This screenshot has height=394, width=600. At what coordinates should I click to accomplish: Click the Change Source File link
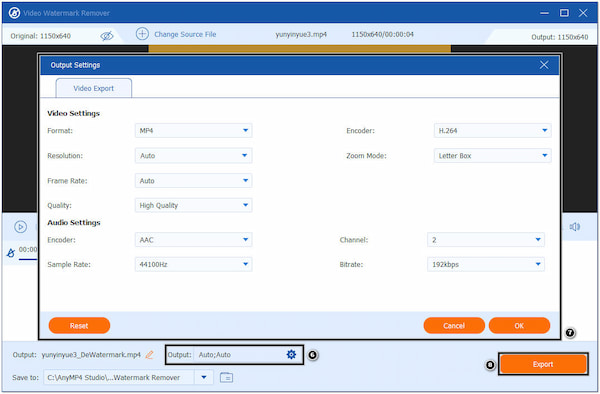tap(185, 34)
